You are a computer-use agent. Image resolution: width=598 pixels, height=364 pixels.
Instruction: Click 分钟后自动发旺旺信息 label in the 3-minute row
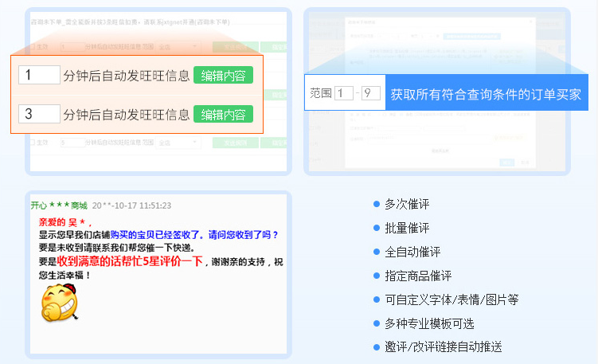(127, 115)
